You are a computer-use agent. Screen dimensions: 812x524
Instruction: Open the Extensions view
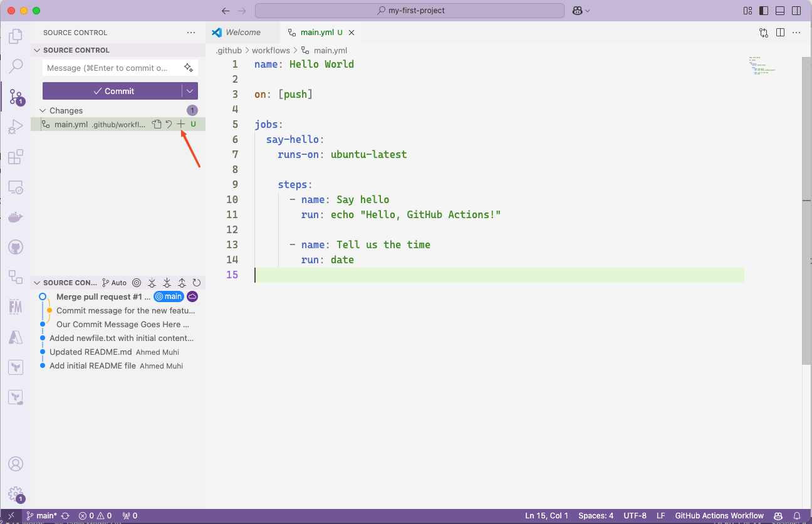pos(16,157)
